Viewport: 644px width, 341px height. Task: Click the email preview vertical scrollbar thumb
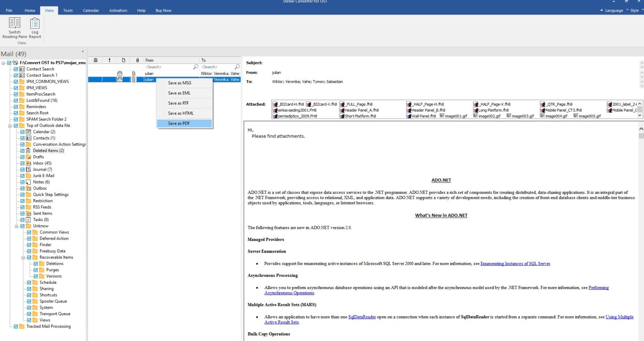pos(641,136)
